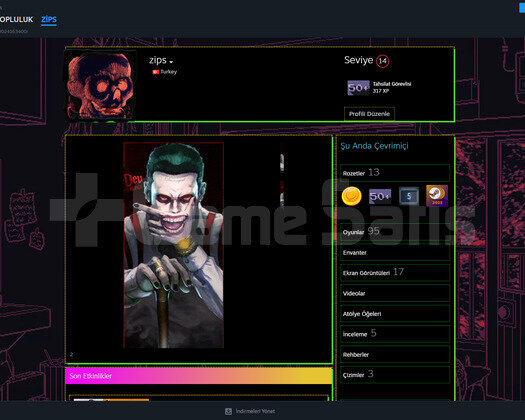Open the Joker artwork showcase image
This screenshot has height=420, width=525.
pos(173,245)
